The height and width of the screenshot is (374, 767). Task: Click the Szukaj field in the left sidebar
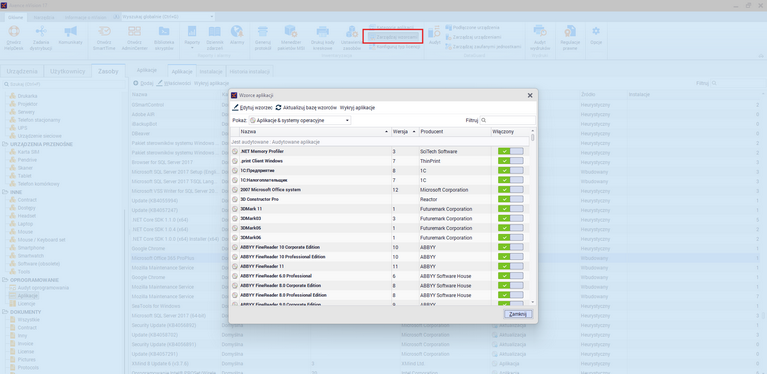pyautogui.click(x=64, y=84)
